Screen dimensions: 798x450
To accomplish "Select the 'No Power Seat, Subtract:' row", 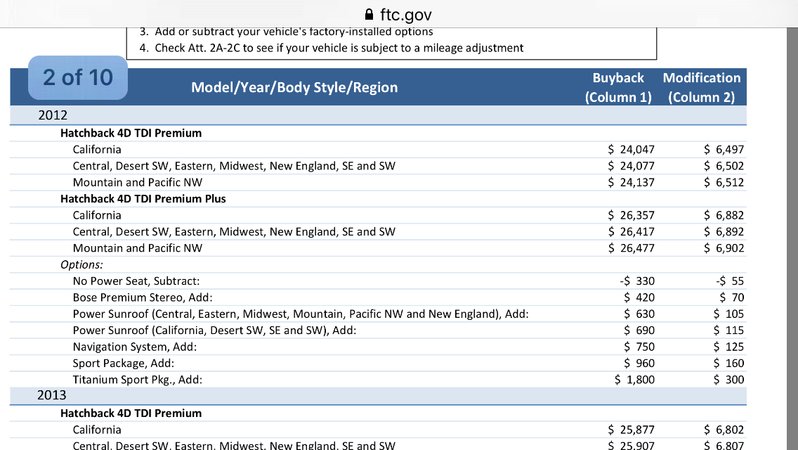I will (x=378, y=281).
